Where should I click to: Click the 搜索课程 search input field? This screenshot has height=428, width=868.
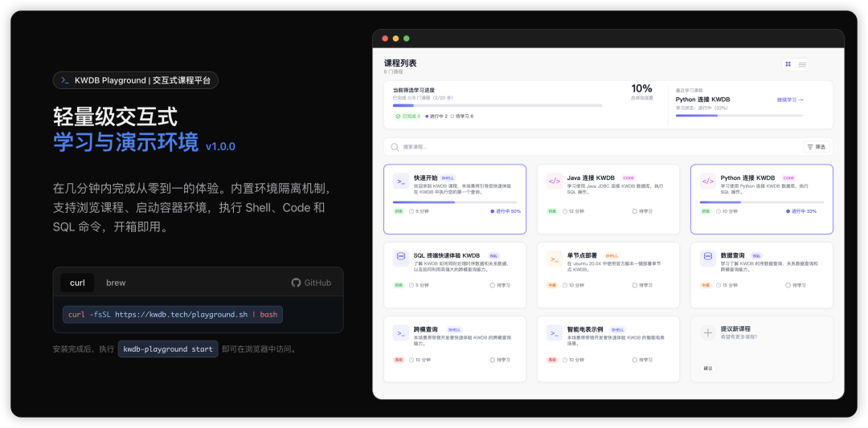pos(592,147)
